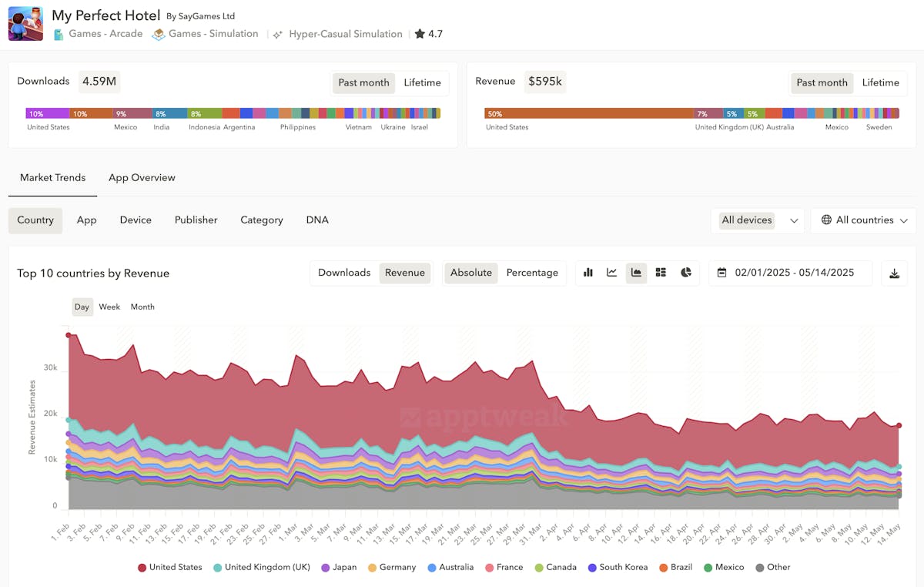Open the All devices dropdown

[758, 220]
